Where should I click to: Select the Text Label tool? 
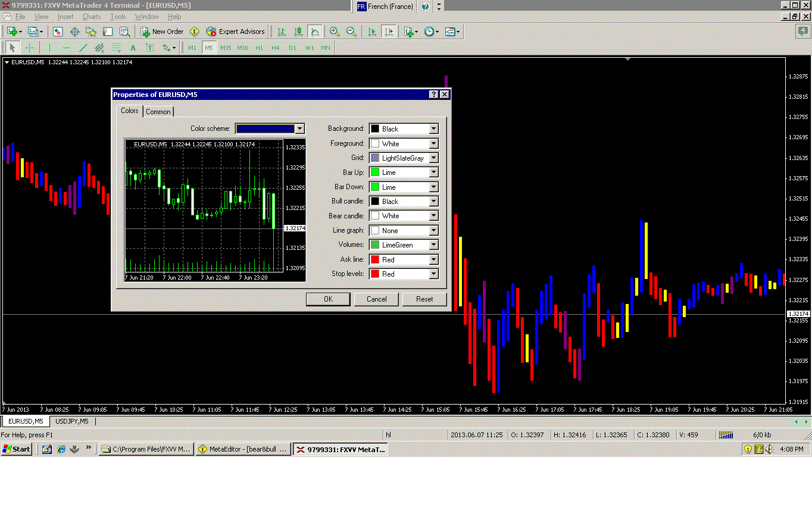149,48
